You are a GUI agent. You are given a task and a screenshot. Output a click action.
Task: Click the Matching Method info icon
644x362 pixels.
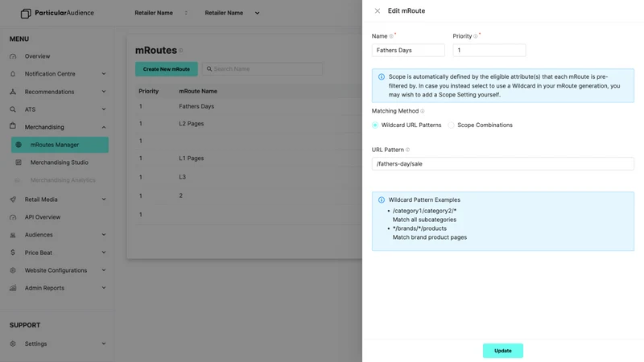(x=422, y=111)
